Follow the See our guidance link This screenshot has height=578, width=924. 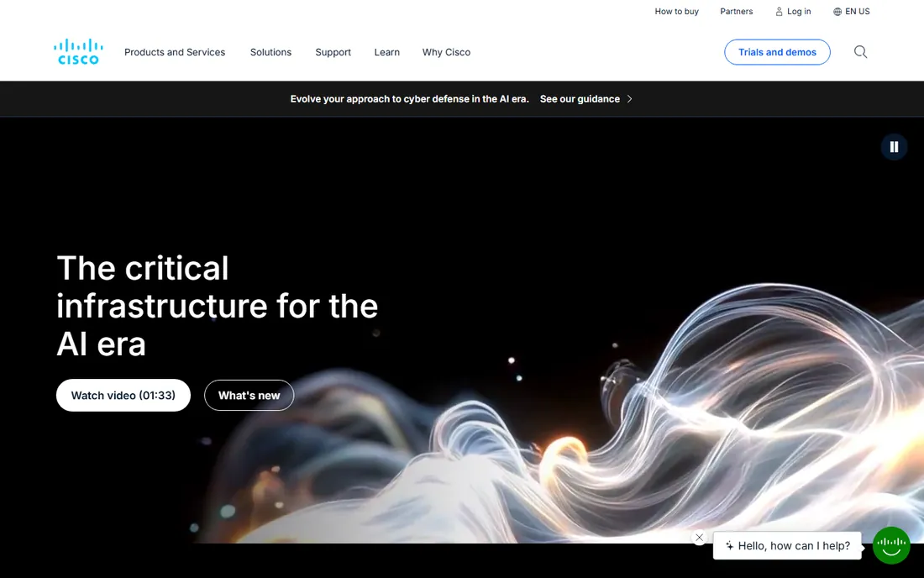click(580, 99)
